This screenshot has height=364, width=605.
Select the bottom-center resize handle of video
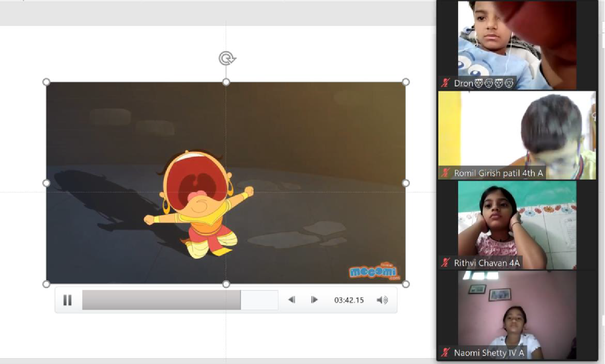(x=226, y=284)
